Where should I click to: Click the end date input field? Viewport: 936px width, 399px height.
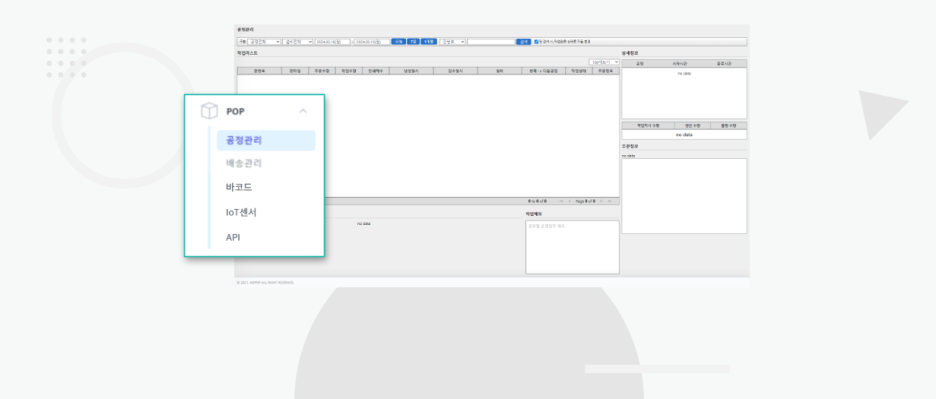tap(372, 42)
